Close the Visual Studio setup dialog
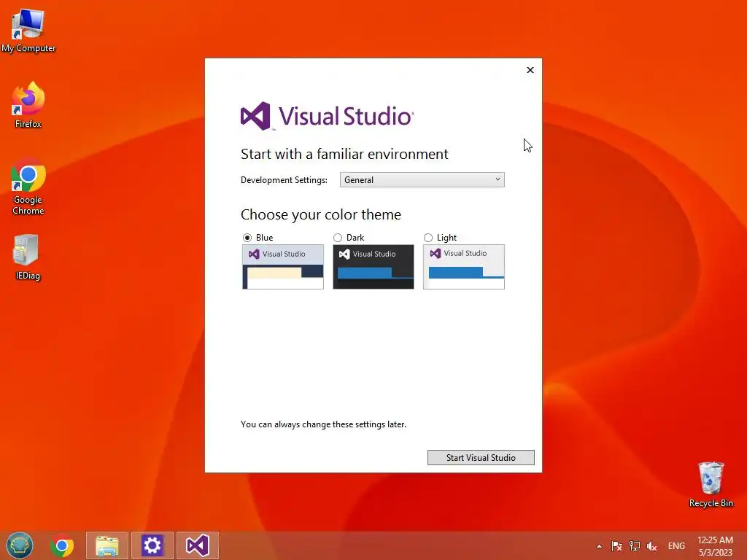The image size is (747, 560). point(530,70)
